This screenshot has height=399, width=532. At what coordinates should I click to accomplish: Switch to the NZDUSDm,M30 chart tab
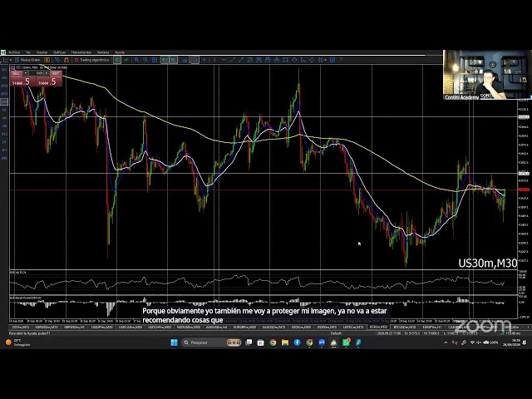pos(189,327)
